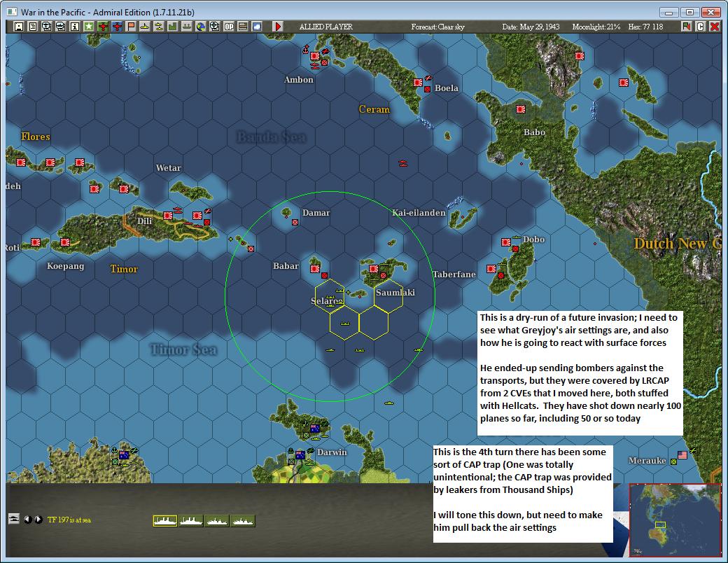Select the first highlighted ship silhouette
Image resolution: width=728 pixels, height=563 pixels.
pos(165,521)
